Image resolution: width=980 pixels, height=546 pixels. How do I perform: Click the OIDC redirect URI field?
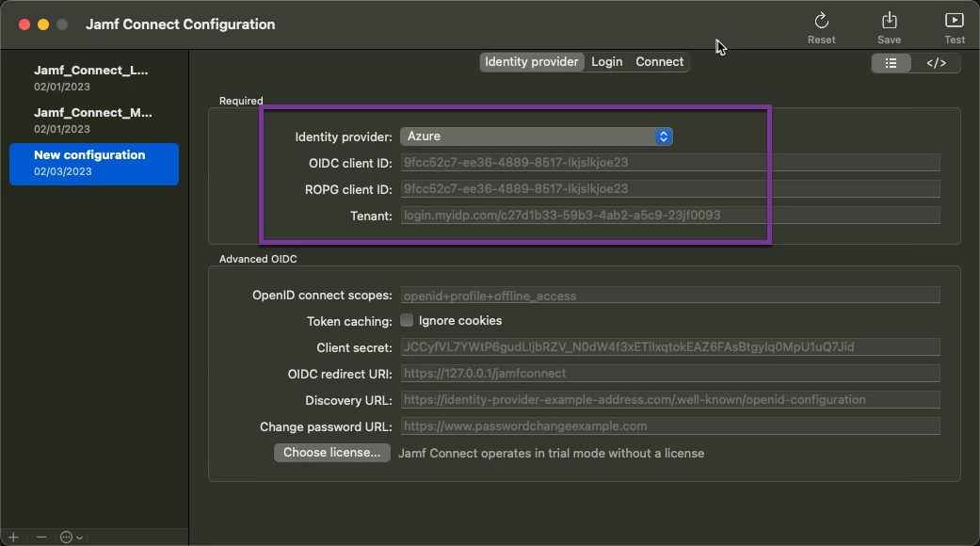670,374
